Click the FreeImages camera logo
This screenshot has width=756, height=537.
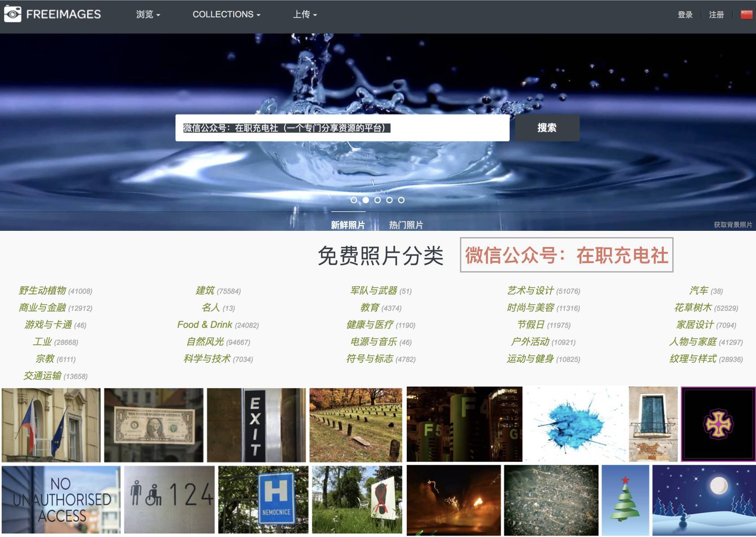[x=13, y=13]
